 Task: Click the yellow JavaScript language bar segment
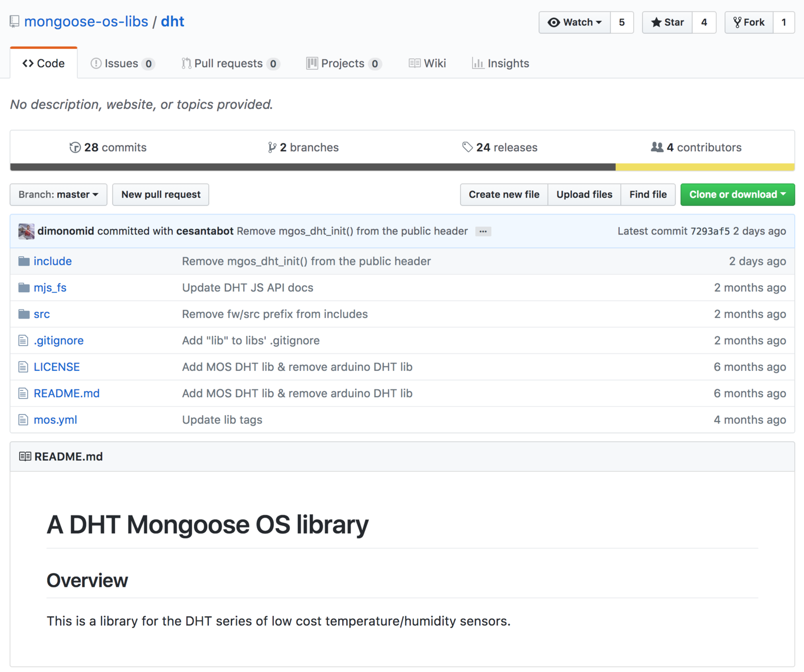705,167
